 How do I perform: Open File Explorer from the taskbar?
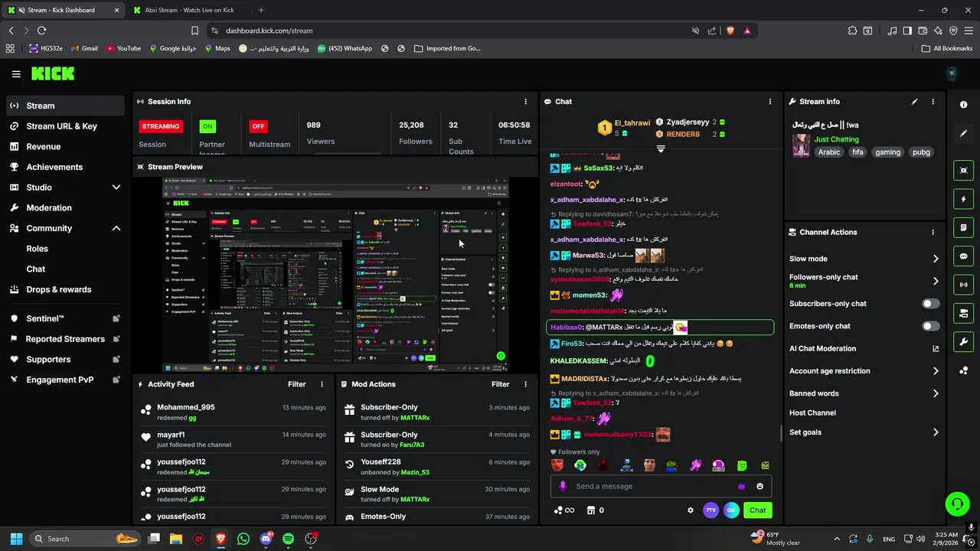176,539
